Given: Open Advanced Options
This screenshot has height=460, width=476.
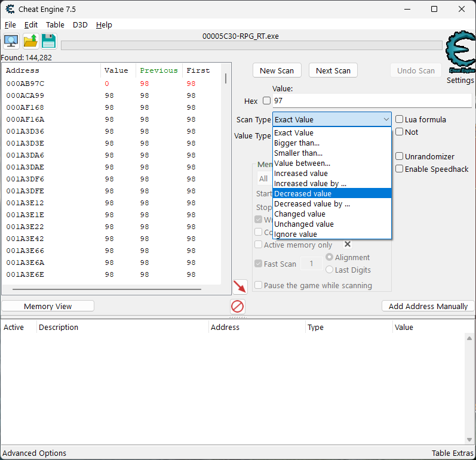Looking at the screenshot, I should [x=34, y=453].
